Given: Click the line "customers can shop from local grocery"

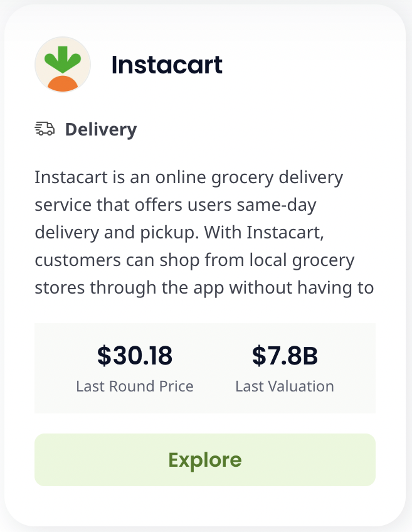Looking at the screenshot, I should coord(194,260).
